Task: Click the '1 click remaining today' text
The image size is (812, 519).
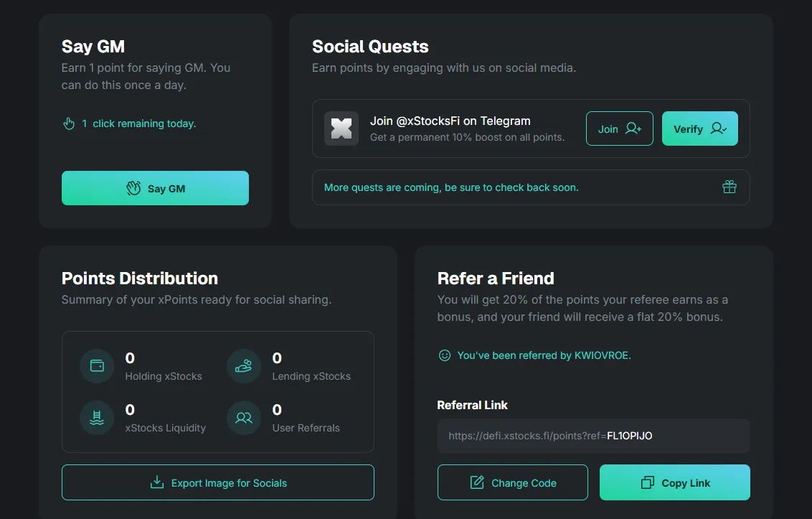Action: coord(143,123)
